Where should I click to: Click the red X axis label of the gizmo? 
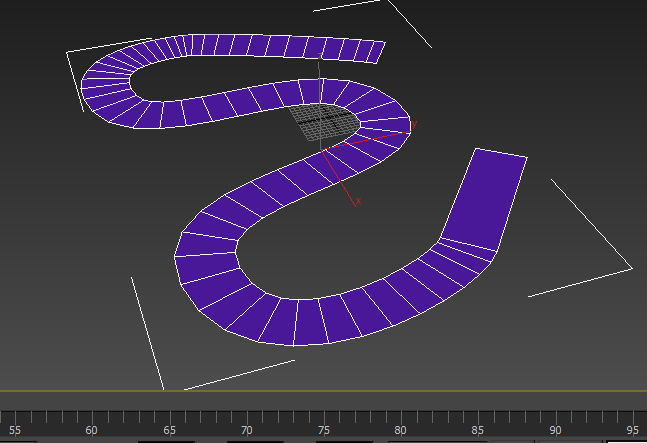(x=358, y=201)
